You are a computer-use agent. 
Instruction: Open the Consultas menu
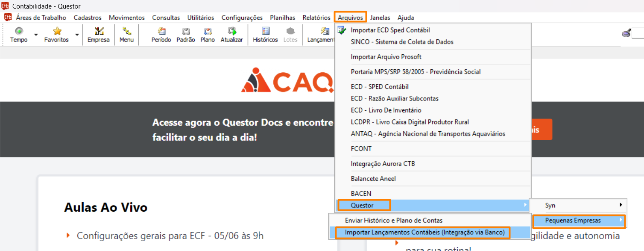[166, 18]
